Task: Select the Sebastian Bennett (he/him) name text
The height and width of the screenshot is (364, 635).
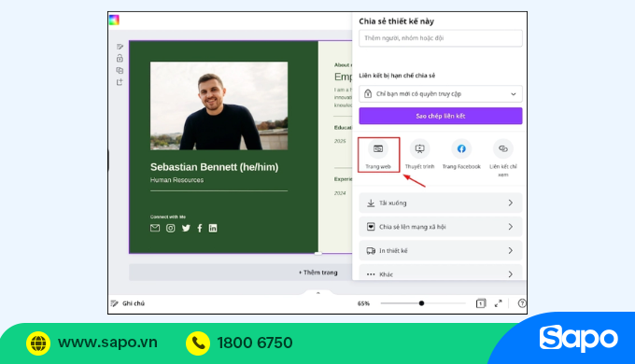Action: 214,167
